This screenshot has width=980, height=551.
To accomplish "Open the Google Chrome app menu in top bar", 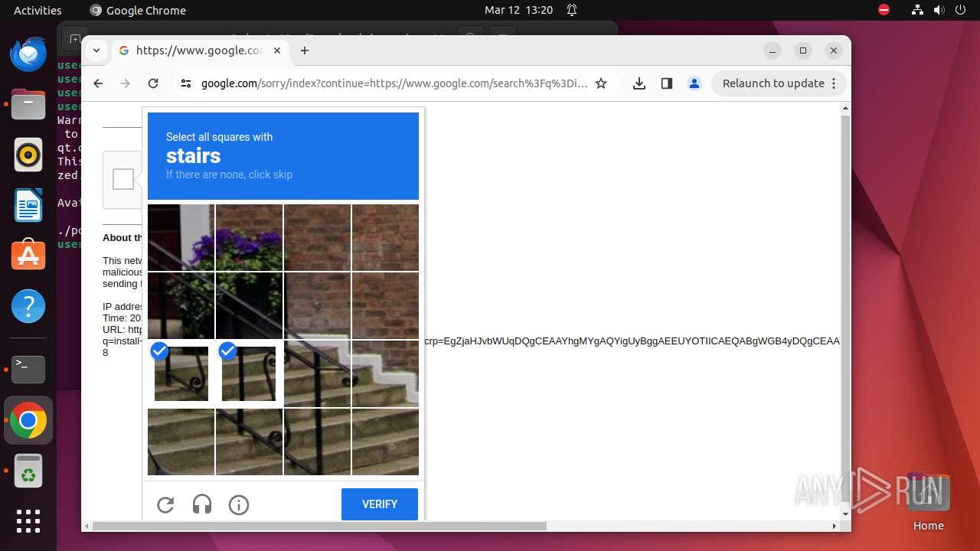I will (x=138, y=11).
